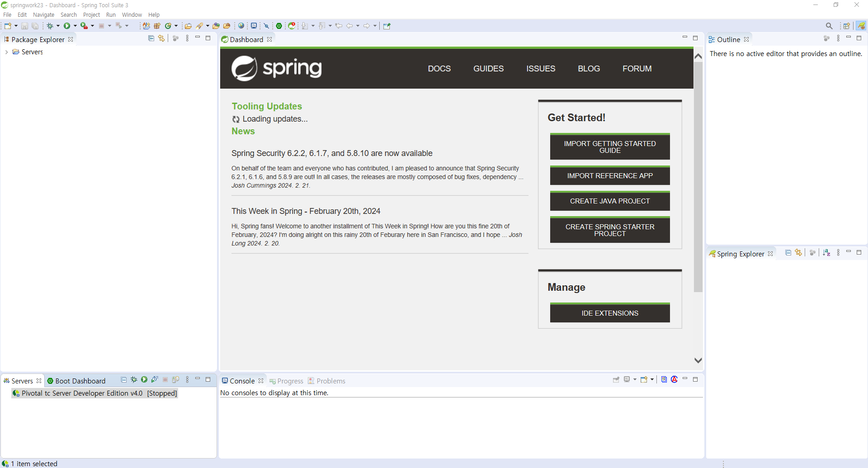Toggle the Skip All Breakpoints toolbar icon
Screen dimensions: 868x468
tap(267, 26)
